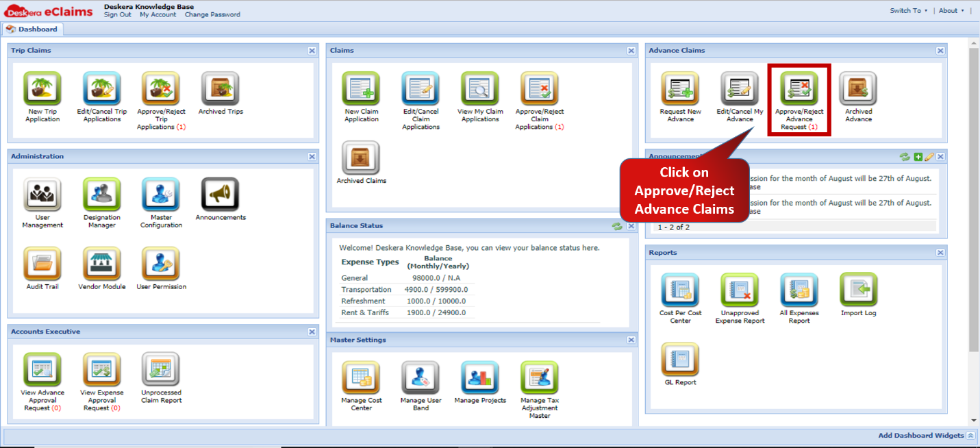The height and width of the screenshot is (448, 980).
Task: Close the Accounts Executive widget
Action: [x=312, y=332]
